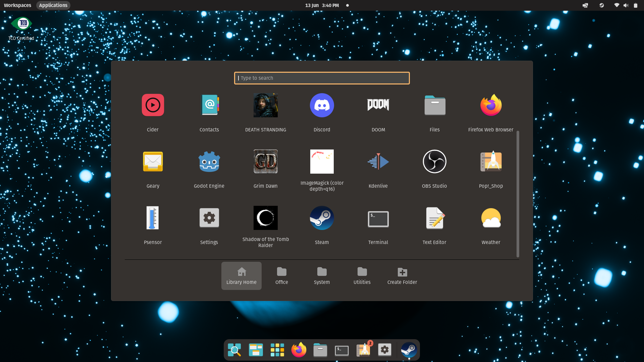Start Grim Dawn
The image size is (644, 362).
[x=266, y=162]
